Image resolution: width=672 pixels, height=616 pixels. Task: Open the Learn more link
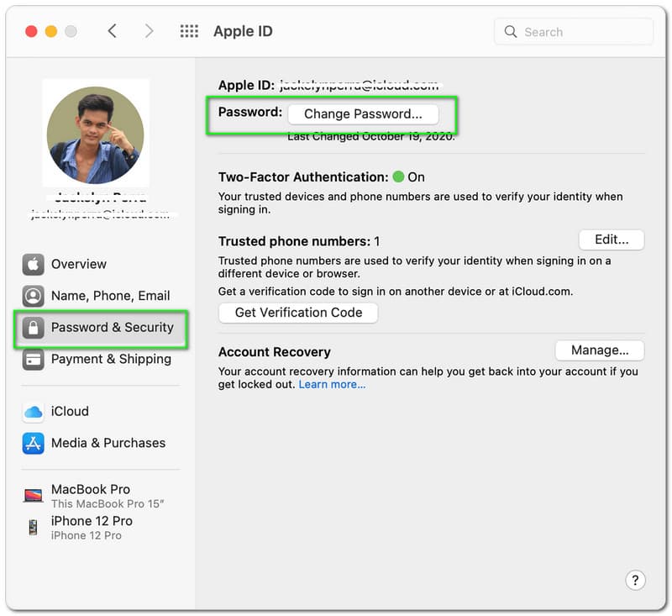pos(332,385)
